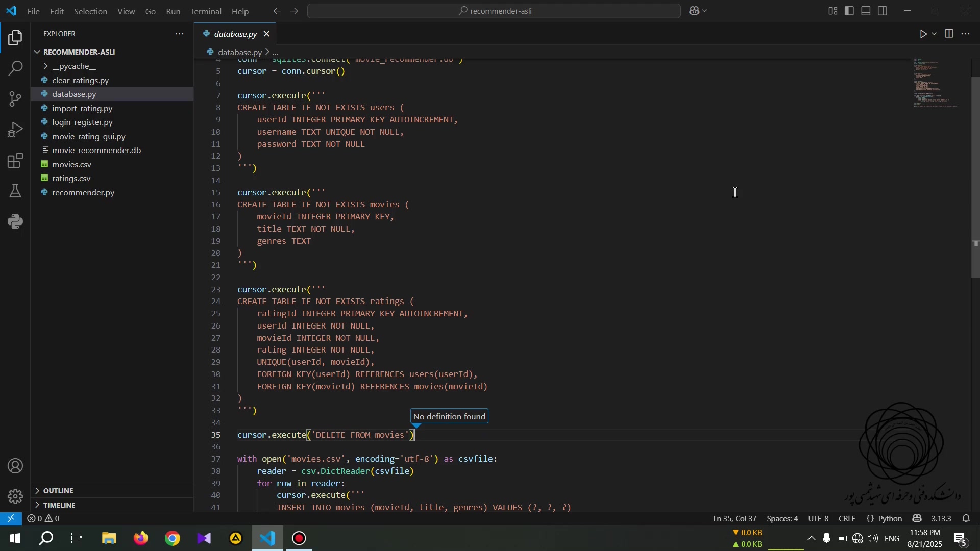Select the database.py editor tab

tap(235, 34)
